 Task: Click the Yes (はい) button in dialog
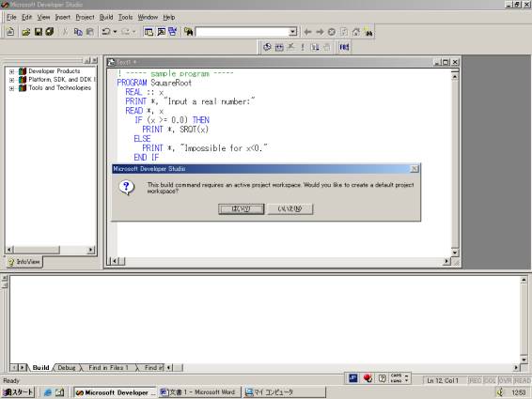click(241, 208)
